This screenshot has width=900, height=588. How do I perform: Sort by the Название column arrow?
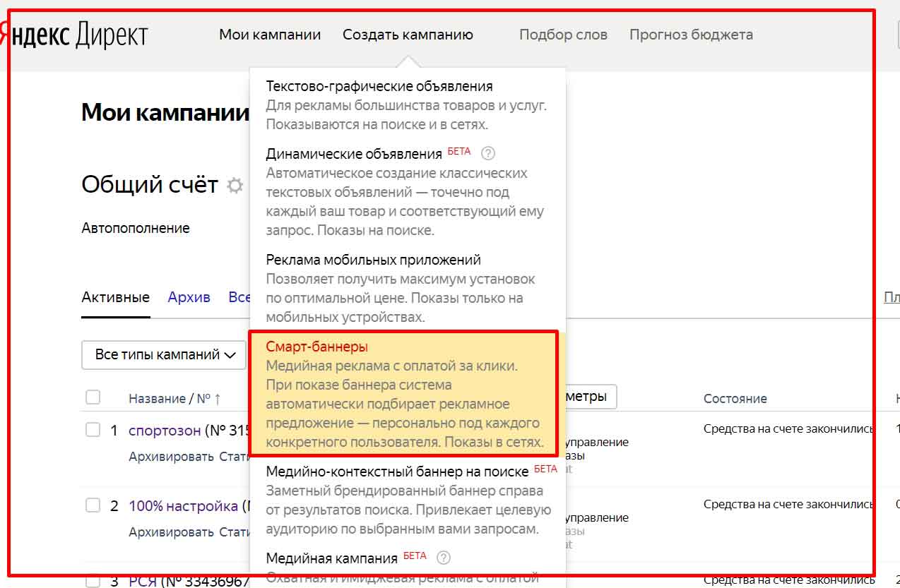[218, 399]
